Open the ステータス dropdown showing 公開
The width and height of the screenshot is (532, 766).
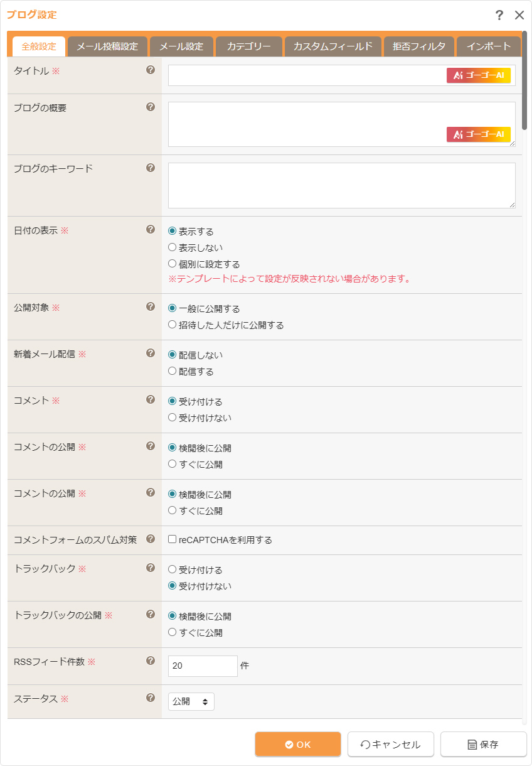(191, 701)
